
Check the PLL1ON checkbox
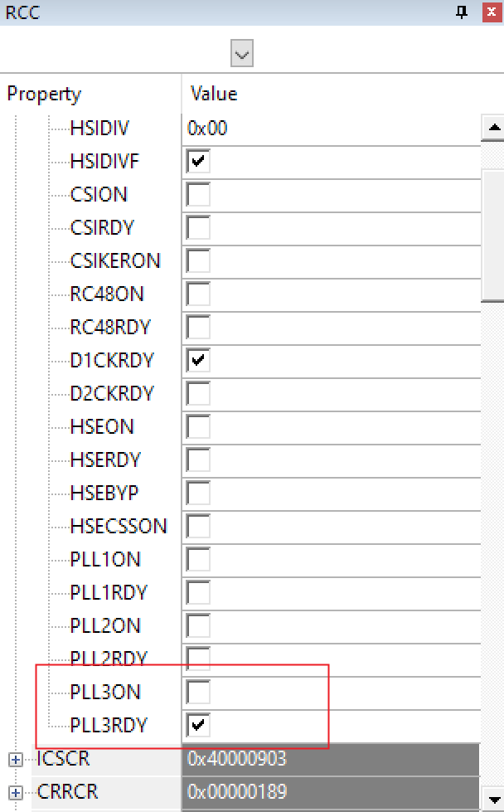click(198, 559)
